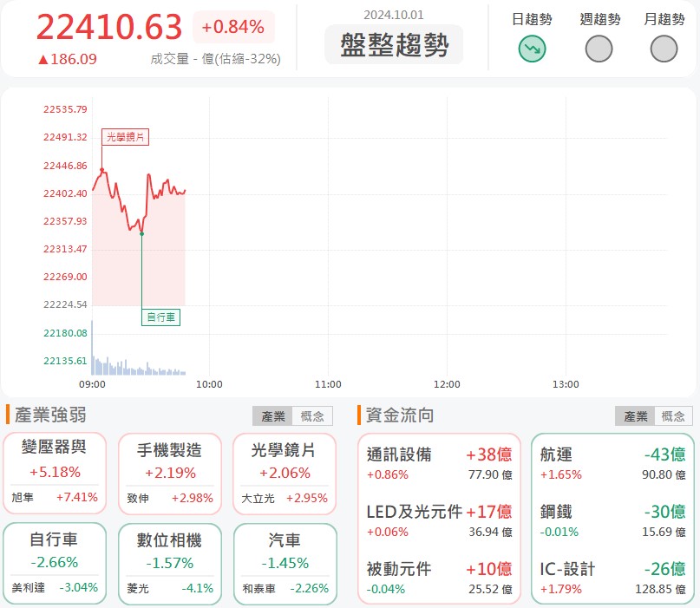700x608 pixels.
Task: Click the 鋼鐵 fund outflow row
Action: [x=612, y=521]
